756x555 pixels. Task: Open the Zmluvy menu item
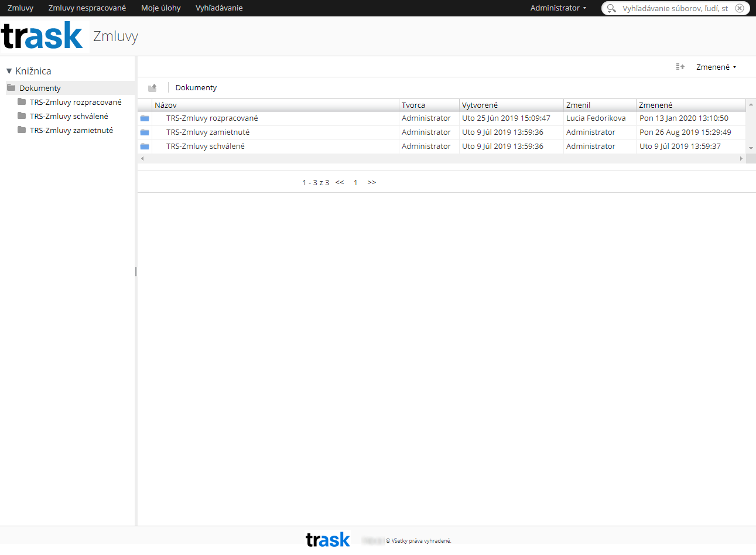tap(20, 8)
